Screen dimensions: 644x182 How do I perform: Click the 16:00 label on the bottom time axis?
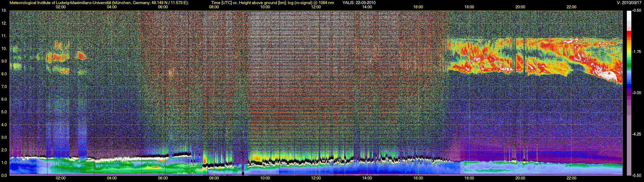[x=418, y=178]
